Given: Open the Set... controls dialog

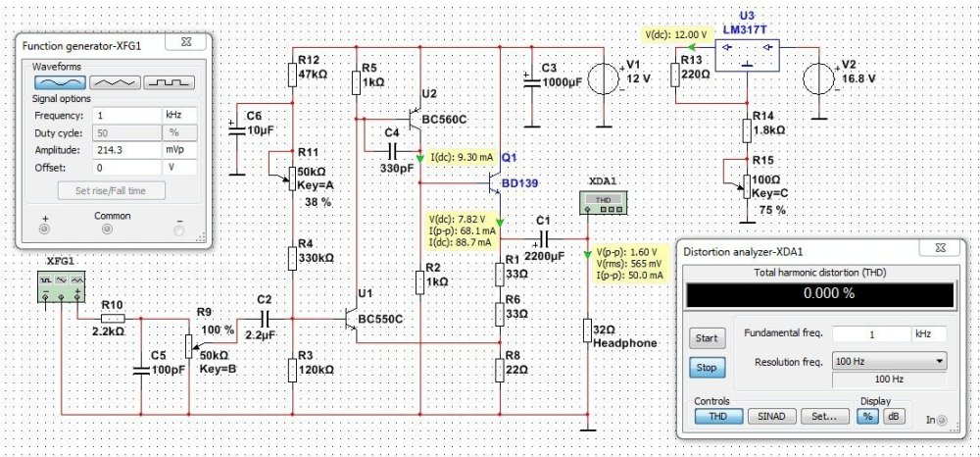Looking at the screenshot, I should pyautogui.click(x=823, y=416).
